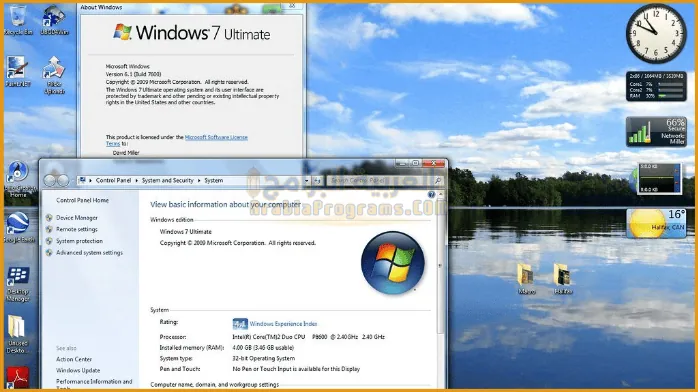Click the refresh button beside address bar
This screenshot has height=392, width=698.
tap(317, 181)
